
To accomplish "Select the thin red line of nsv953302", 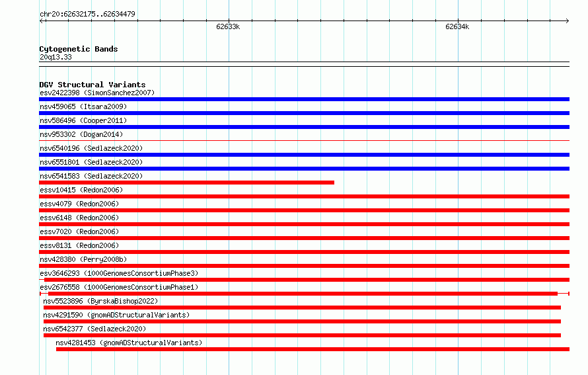I will click(x=304, y=141).
